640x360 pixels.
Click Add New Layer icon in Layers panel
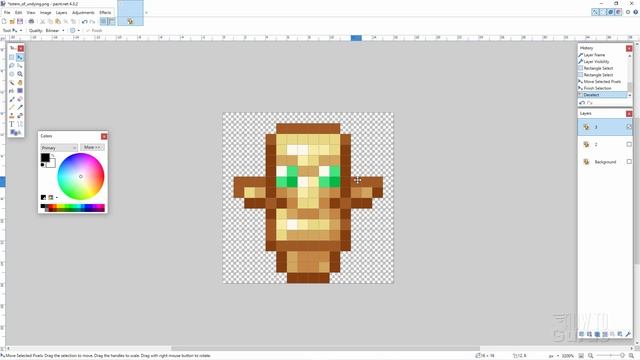582,334
